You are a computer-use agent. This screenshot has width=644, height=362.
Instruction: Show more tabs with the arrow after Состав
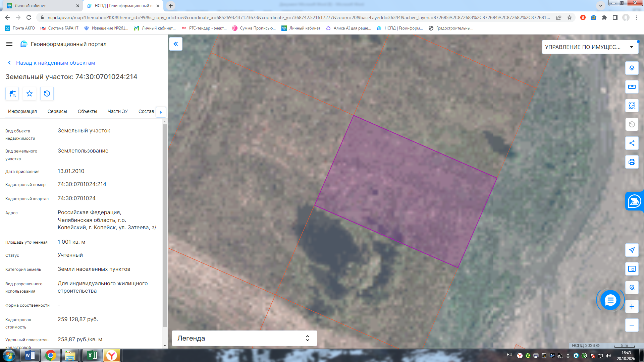point(161,112)
